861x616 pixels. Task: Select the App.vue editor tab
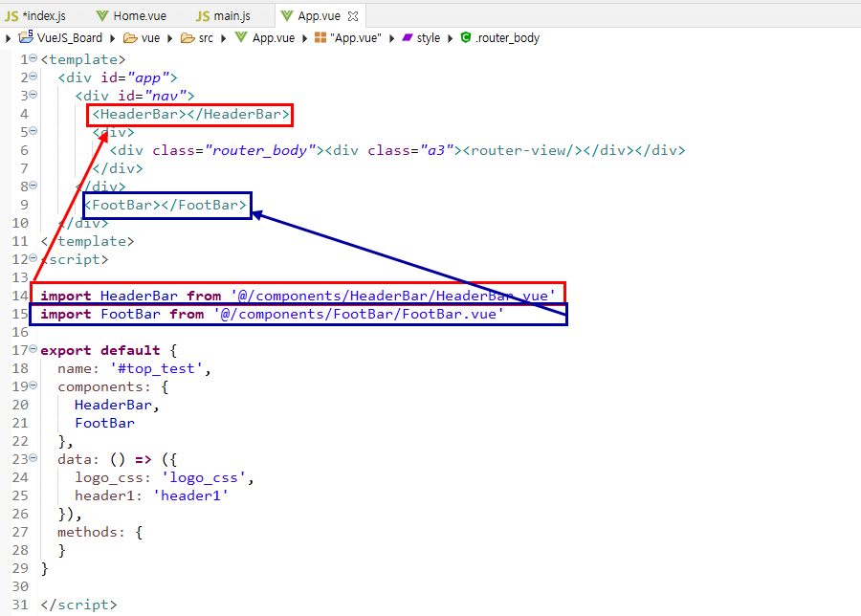click(x=320, y=16)
